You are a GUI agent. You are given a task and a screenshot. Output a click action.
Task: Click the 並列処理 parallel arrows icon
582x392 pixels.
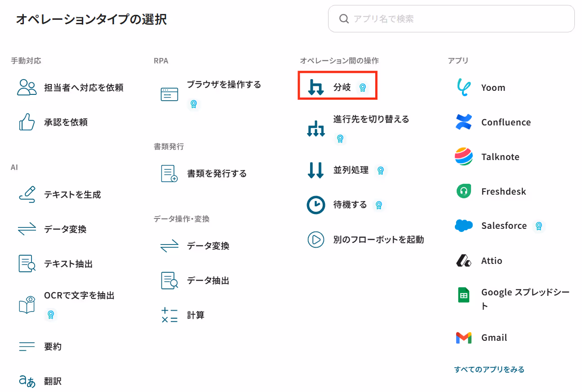(x=316, y=170)
